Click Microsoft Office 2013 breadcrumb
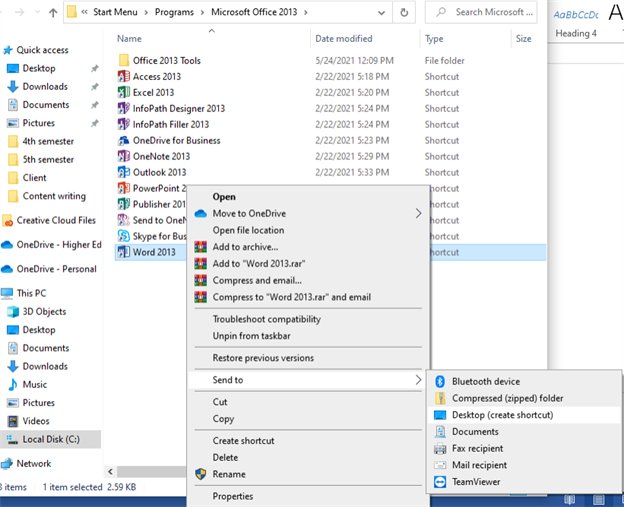The height and width of the screenshot is (507, 624). coord(260,13)
